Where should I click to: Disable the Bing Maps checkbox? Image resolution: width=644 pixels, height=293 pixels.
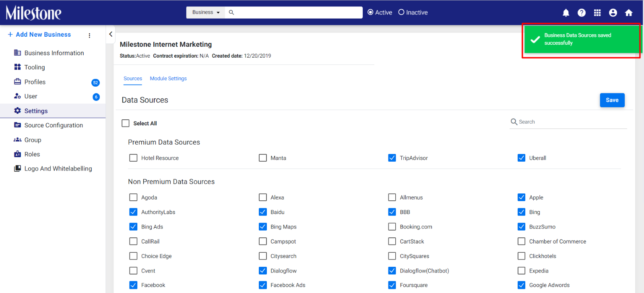[x=263, y=227]
